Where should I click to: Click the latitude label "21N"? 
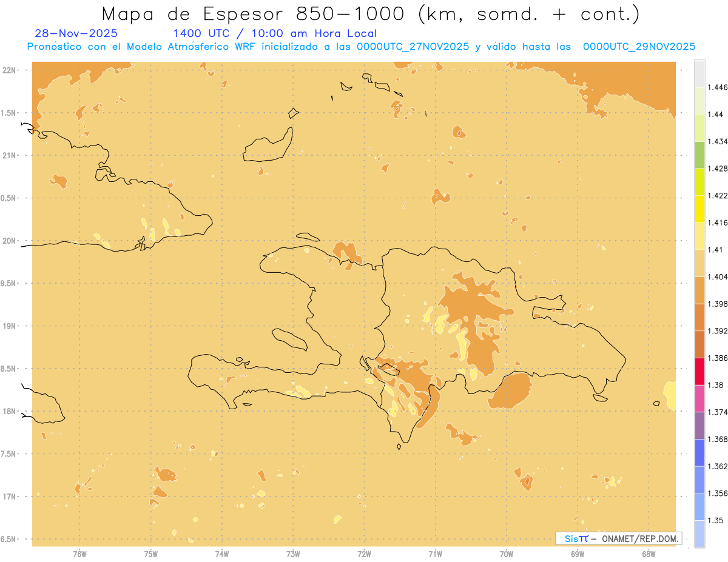tap(10, 155)
